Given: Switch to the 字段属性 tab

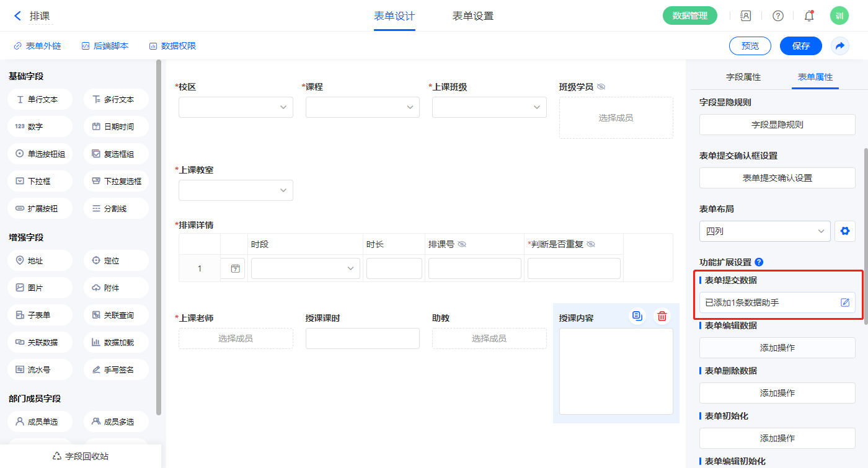Looking at the screenshot, I should [x=743, y=77].
